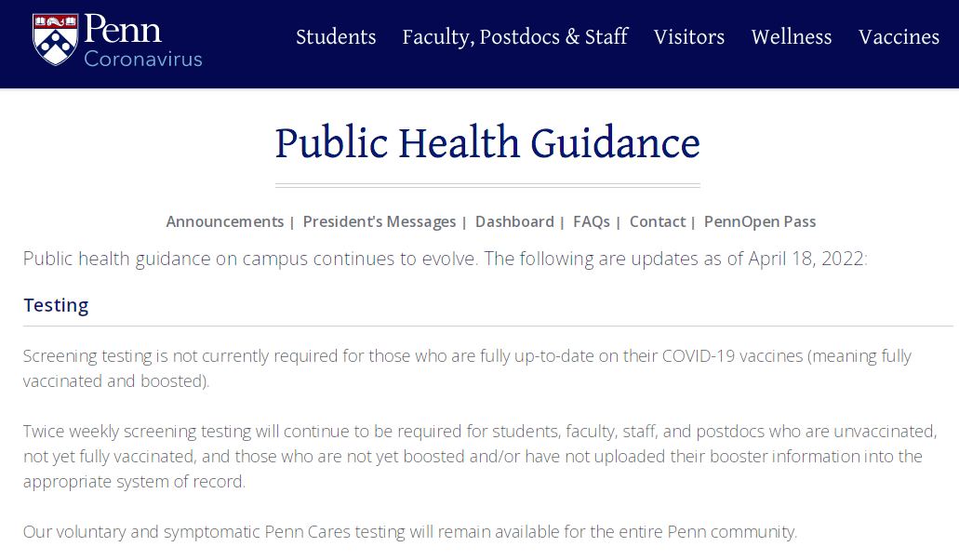Click the Contact link
The image size is (959, 560).
click(x=657, y=221)
